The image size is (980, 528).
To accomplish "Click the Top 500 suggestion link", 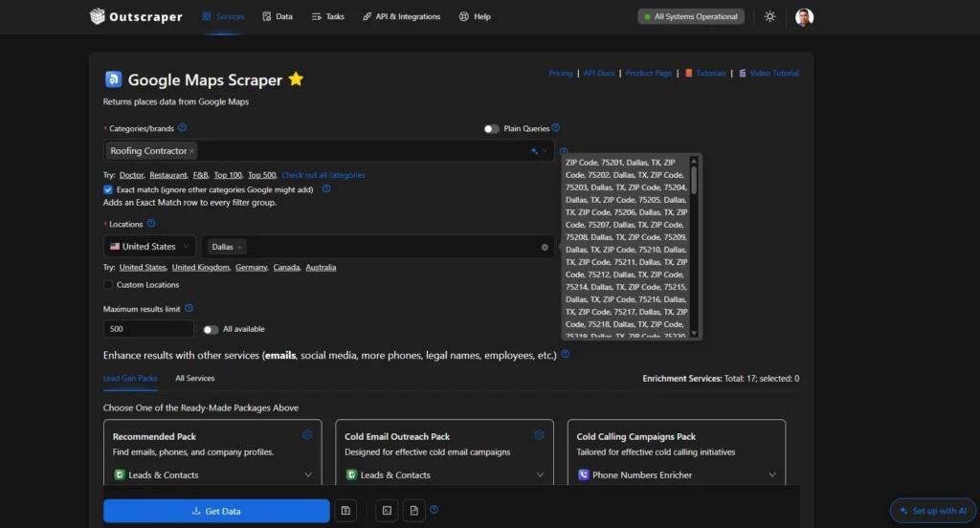I will tap(261, 175).
